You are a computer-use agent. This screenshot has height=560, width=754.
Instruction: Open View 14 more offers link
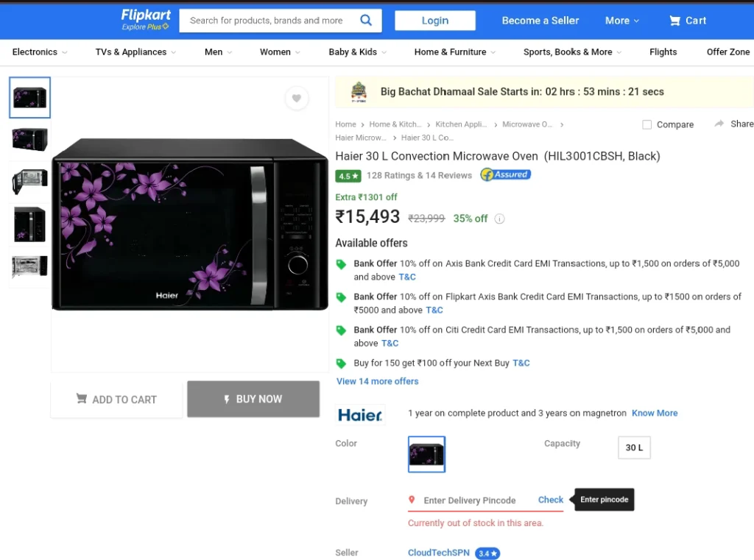[378, 381]
